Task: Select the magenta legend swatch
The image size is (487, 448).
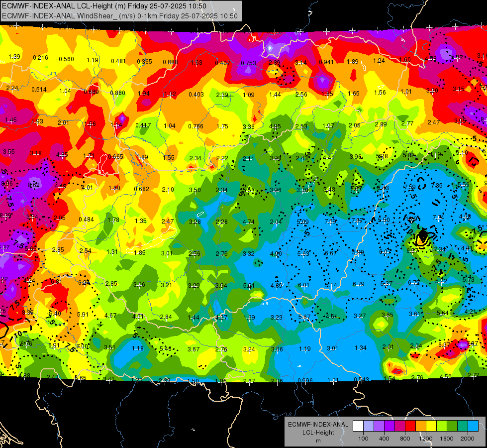Action: 400,426
